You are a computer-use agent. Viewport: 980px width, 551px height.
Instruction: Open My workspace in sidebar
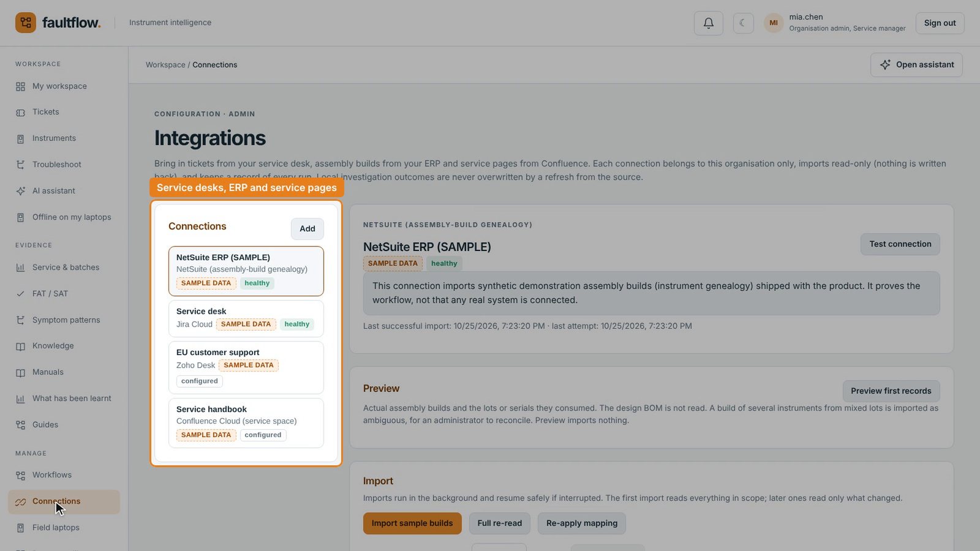point(64,86)
